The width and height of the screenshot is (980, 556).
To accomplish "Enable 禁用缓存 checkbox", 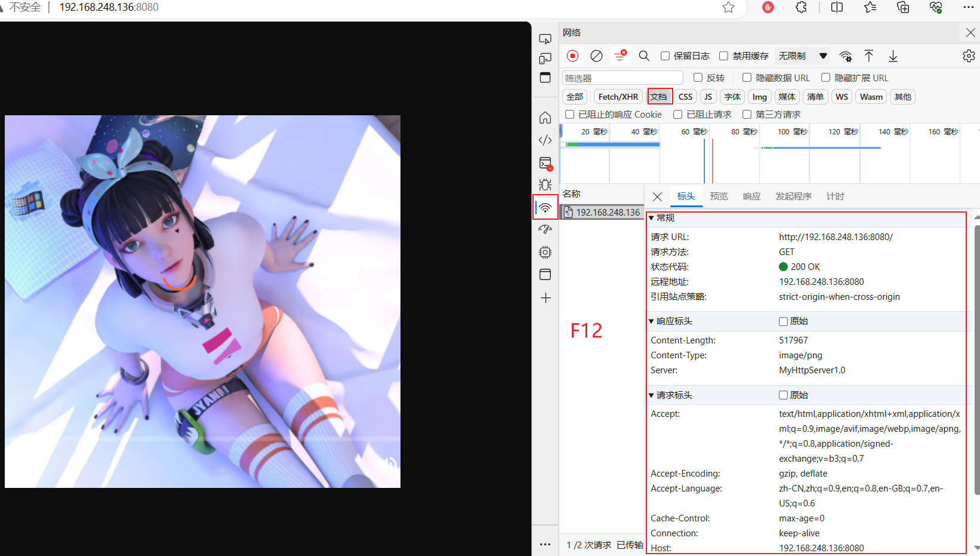I will pos(723,56).
